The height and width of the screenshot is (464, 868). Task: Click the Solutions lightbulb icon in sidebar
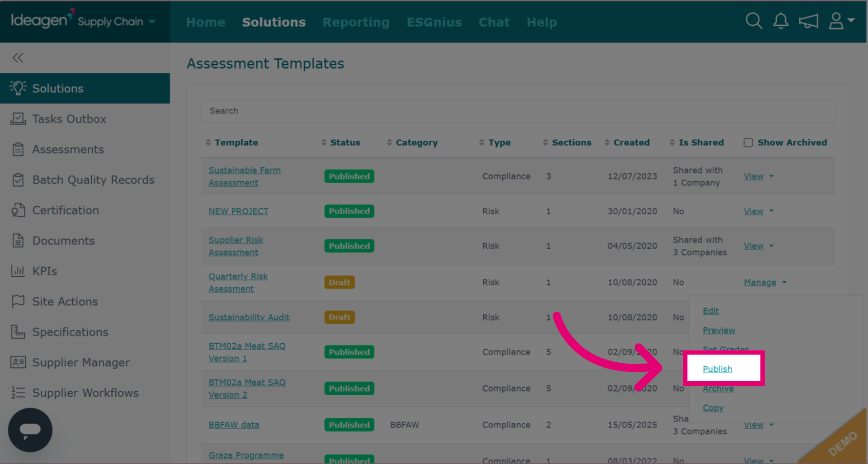point(18,88)
